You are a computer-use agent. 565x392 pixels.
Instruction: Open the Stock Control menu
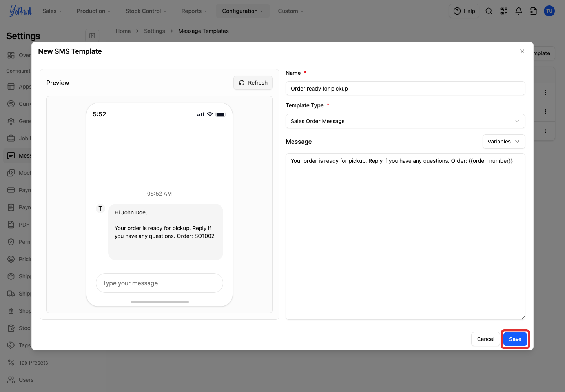coord(146,11)
